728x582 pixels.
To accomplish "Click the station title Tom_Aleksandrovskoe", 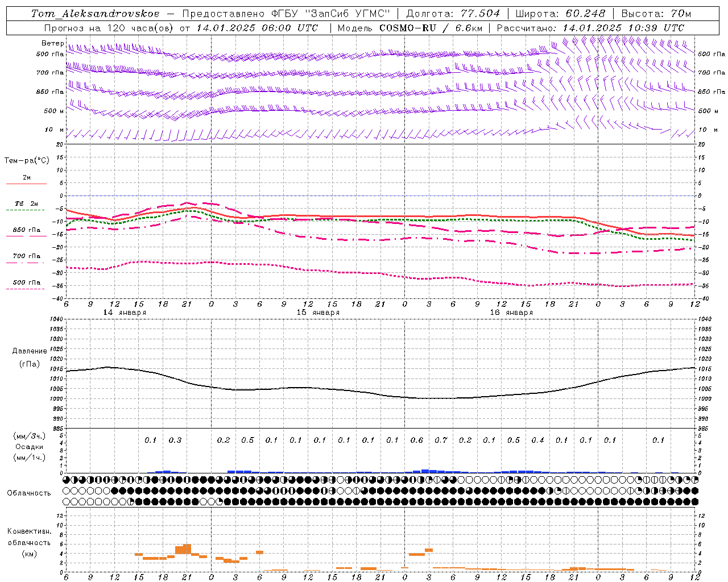I will coord(95,14).
